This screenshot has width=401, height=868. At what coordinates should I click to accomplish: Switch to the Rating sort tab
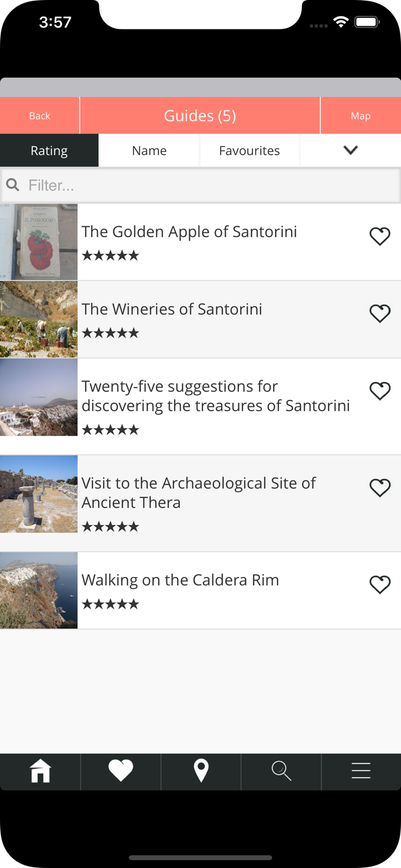(x=49, y=150)
